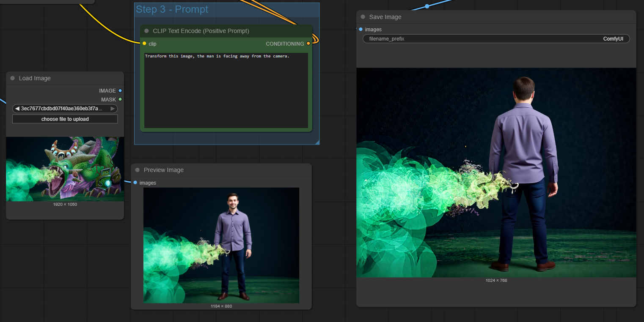Select the dragon thumbnail in Load Image node
Viewport: 644px width, 322px height.
(65, 169)
